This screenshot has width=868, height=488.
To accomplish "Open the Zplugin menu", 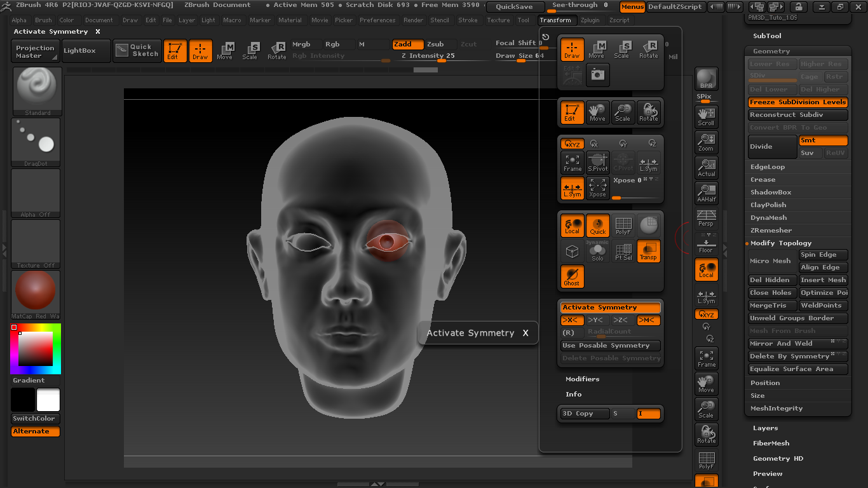I will pos(590,20).
